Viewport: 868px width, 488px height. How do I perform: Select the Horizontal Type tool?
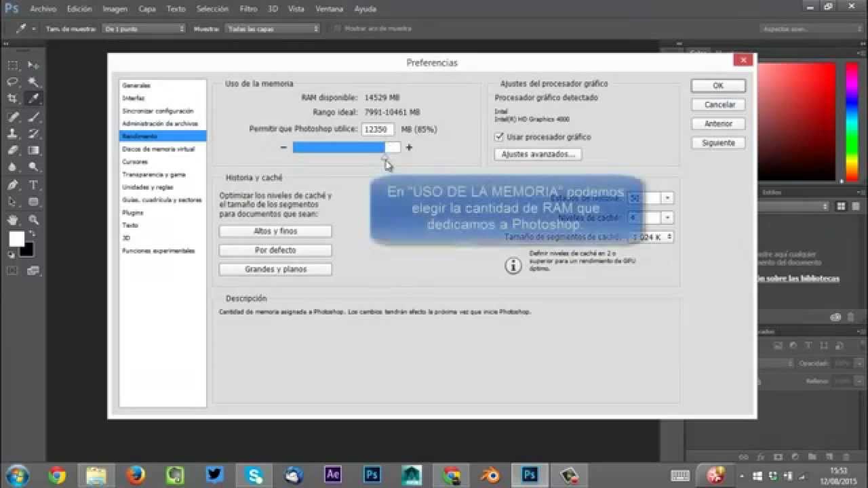(x=33, y=184)
